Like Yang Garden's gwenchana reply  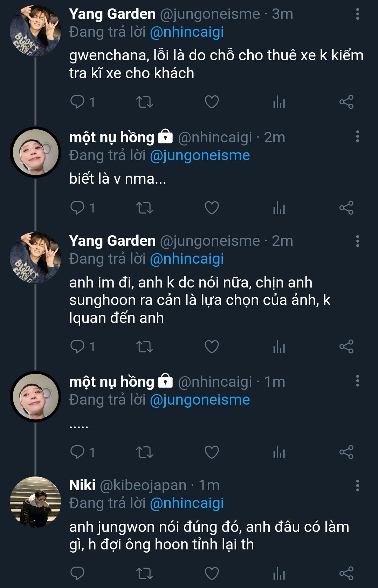click(x=212, y=102)
